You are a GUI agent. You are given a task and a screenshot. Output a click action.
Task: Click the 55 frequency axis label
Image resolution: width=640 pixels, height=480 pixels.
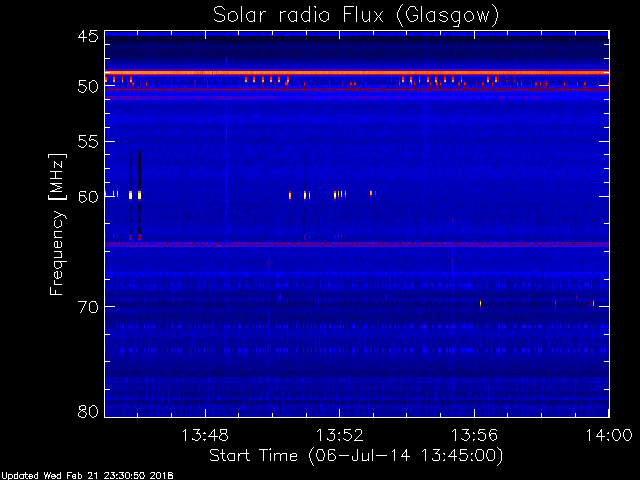tap(88, 142)
